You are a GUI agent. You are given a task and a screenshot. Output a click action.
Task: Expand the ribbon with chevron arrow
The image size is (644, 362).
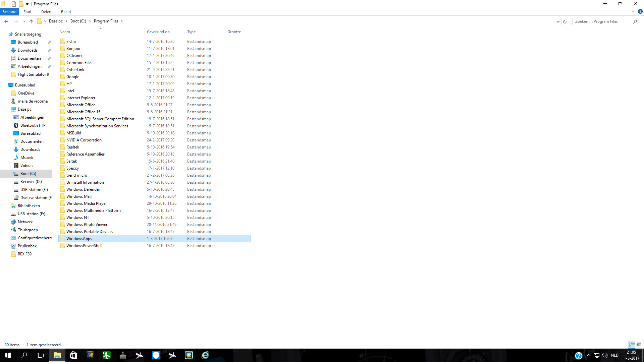(x=633, y=11)
